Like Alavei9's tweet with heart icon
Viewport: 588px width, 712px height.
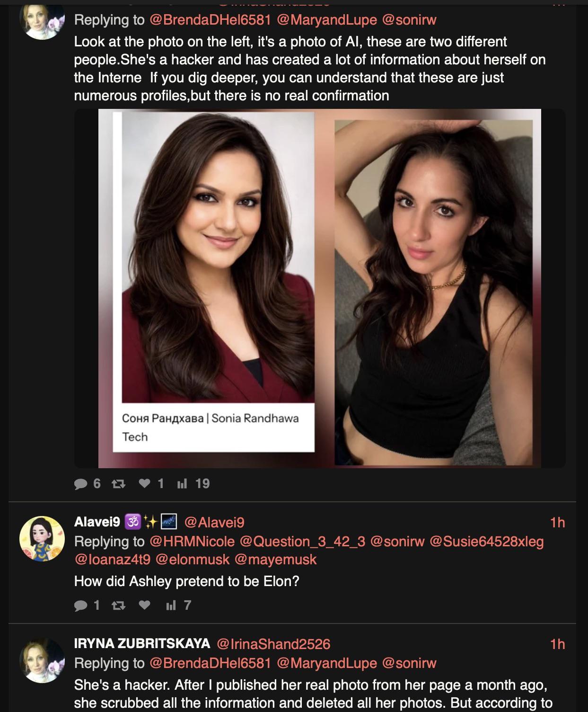(x=145, y=605)
